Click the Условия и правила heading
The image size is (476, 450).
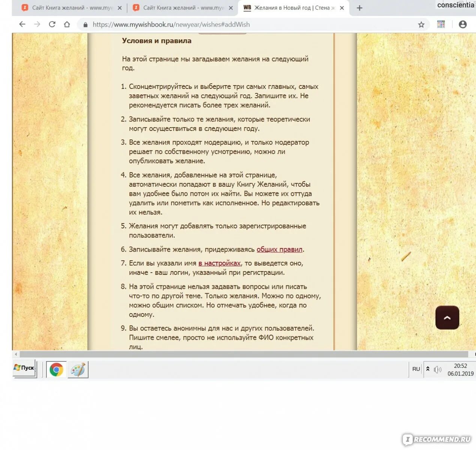pyautogui.click(x=156, y=41)
